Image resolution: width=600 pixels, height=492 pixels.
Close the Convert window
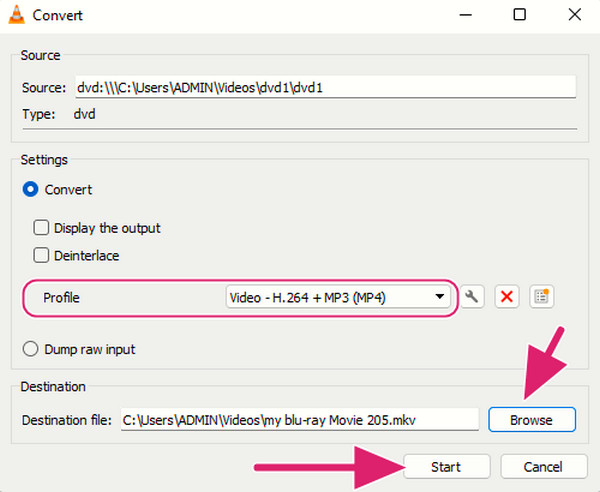click(x=575, y=15)
